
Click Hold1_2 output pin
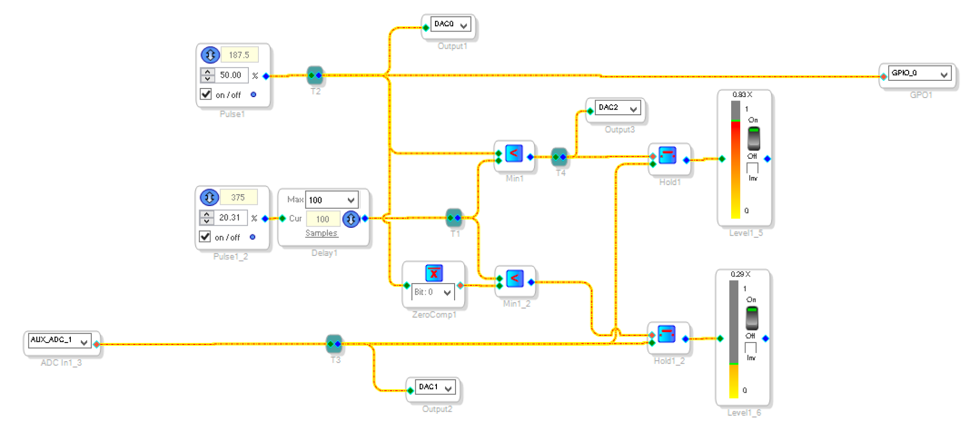point(686,339)
